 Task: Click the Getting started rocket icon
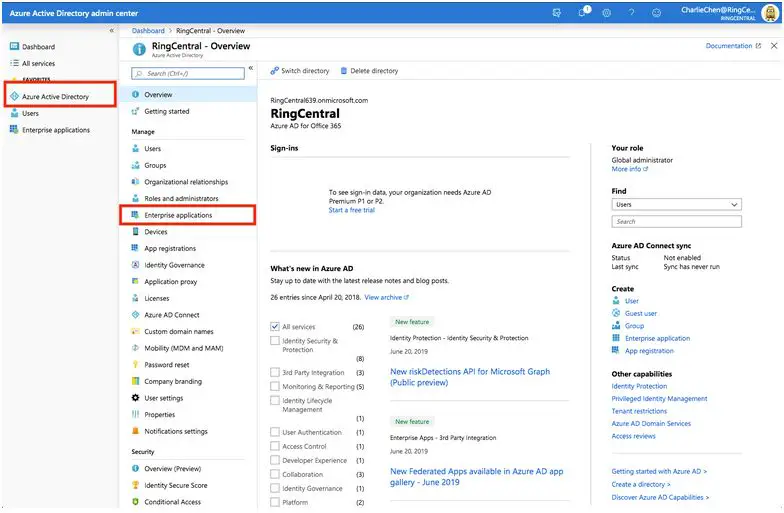pyautogui.click(x=135, y=112)
